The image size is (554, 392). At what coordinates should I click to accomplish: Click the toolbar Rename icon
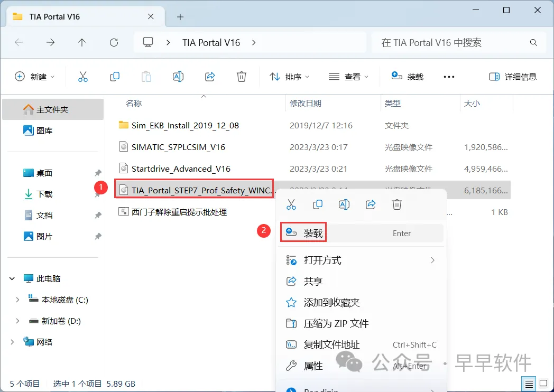(x=178, y=77)
